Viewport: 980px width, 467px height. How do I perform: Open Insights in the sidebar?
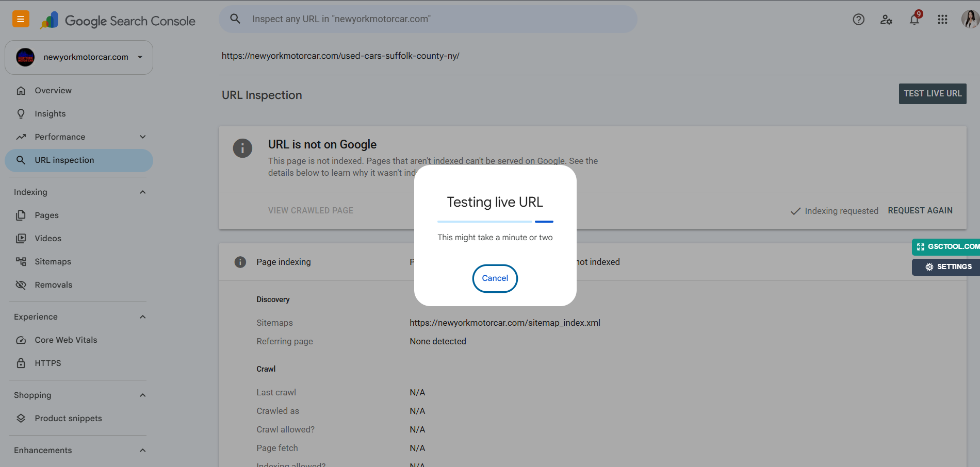[x=79, y=114]
